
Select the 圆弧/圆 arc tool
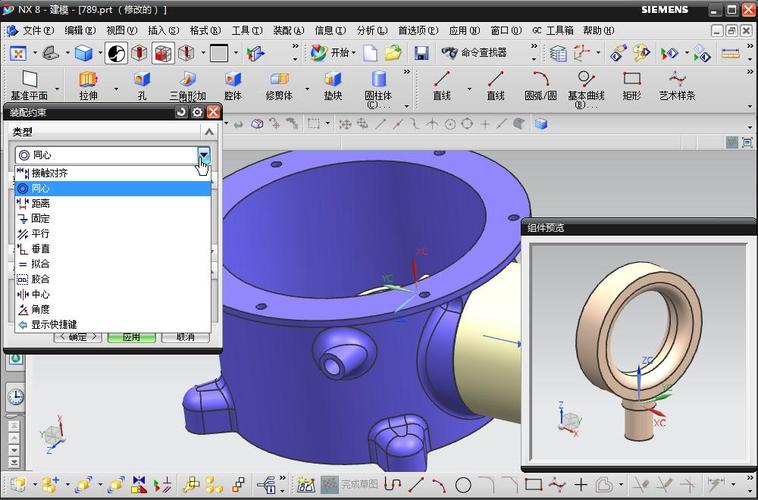tap(540, 85)
